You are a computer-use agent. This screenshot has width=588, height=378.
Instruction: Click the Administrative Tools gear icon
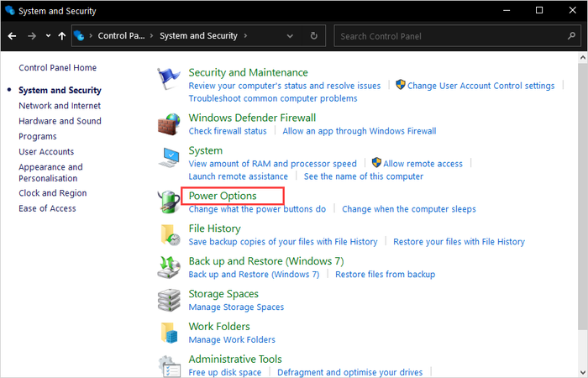pos(169,366)
